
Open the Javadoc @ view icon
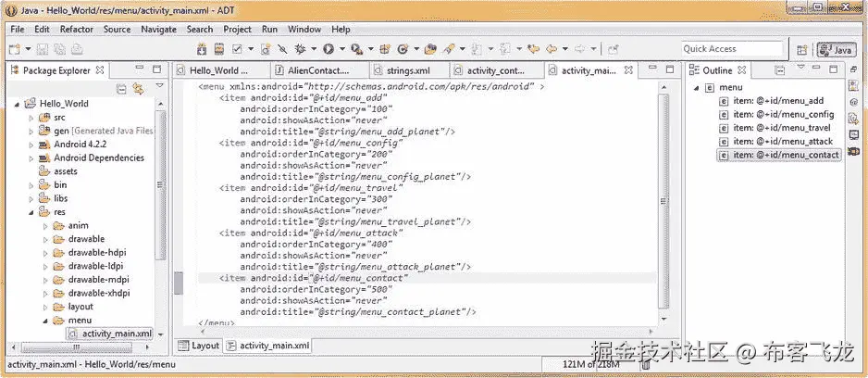(x=853, y=102)
